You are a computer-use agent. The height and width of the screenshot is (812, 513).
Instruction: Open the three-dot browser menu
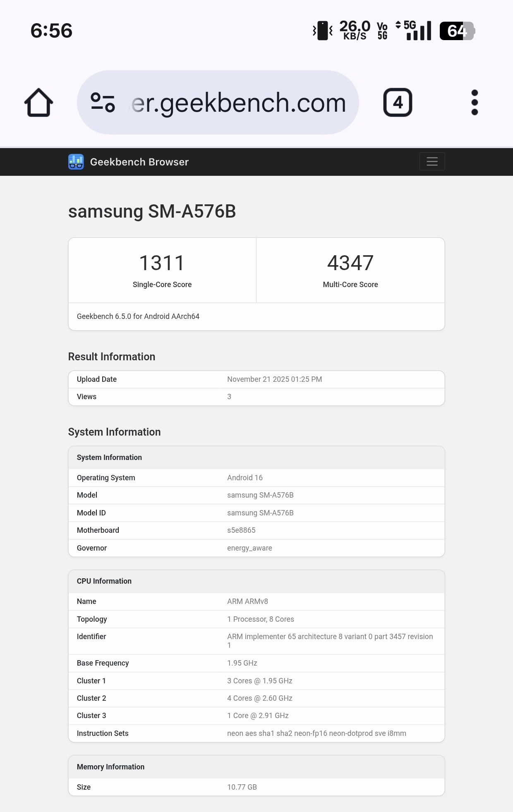tap(475, 103)
